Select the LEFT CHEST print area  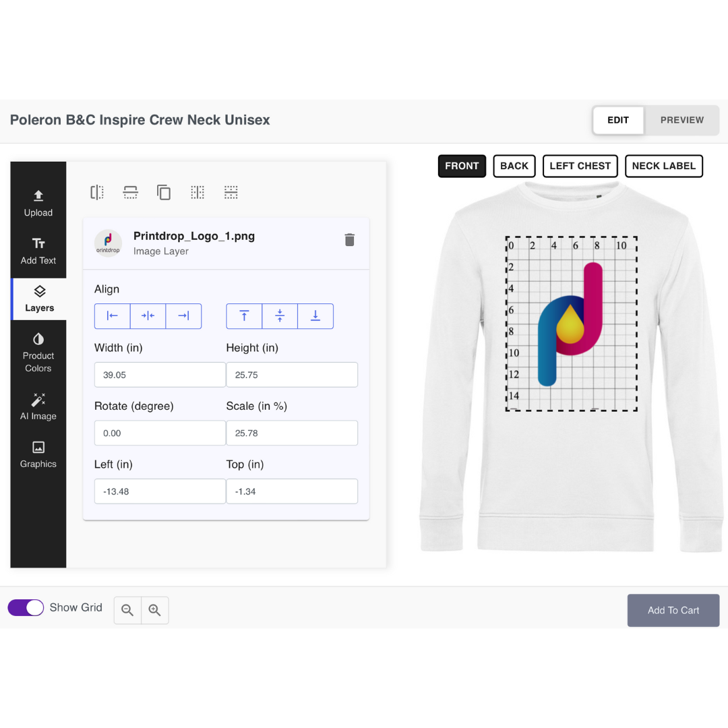pos(580,166)
